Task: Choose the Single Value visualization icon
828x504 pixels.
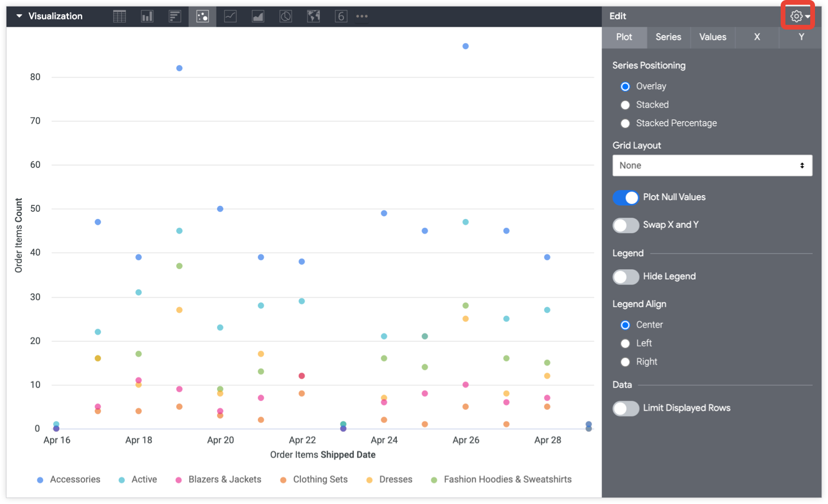Action: (x=341, y=17)
